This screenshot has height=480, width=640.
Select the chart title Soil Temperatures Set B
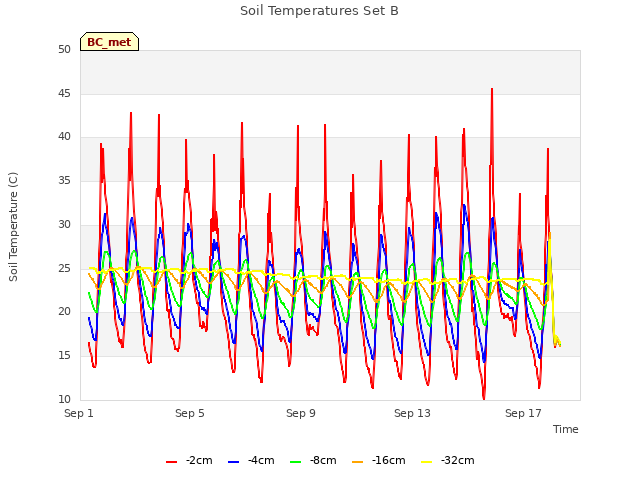(x=319, y=11)
